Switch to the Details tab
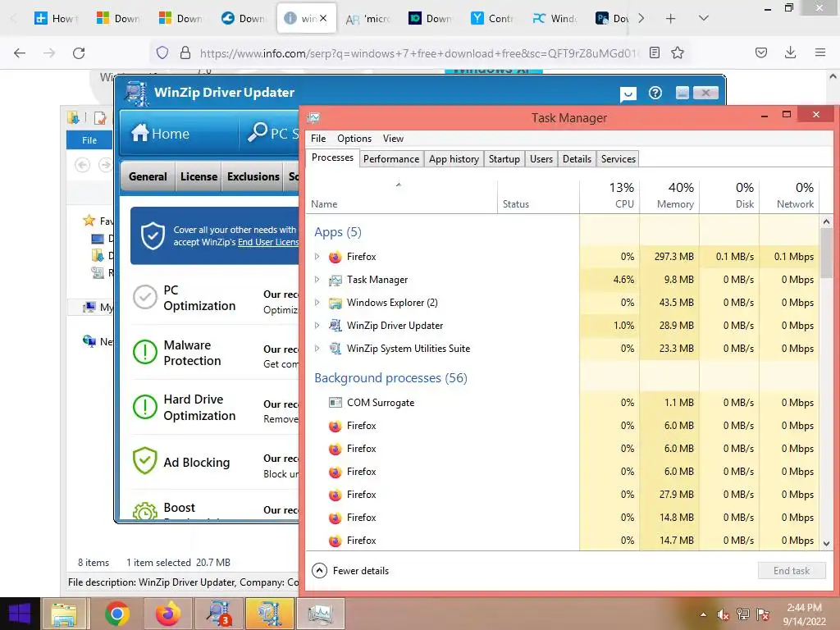 click(x=577, y=159)
